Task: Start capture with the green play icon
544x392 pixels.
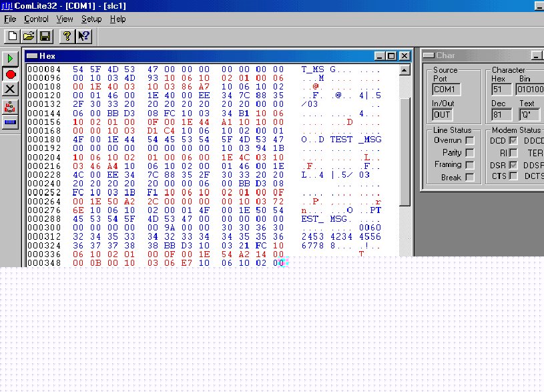Action: (10, 58)
